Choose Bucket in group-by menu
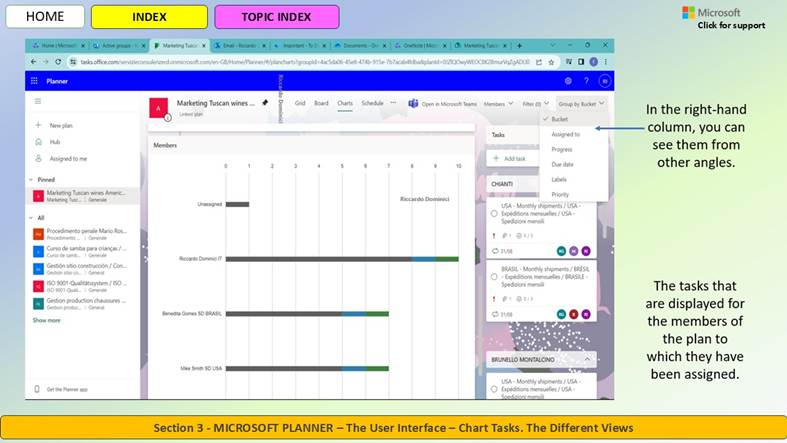The image size is (787, 443). 574,119
